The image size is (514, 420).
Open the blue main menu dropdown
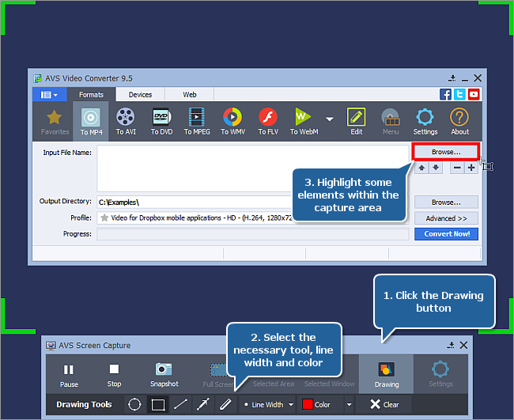click(50, 95)
